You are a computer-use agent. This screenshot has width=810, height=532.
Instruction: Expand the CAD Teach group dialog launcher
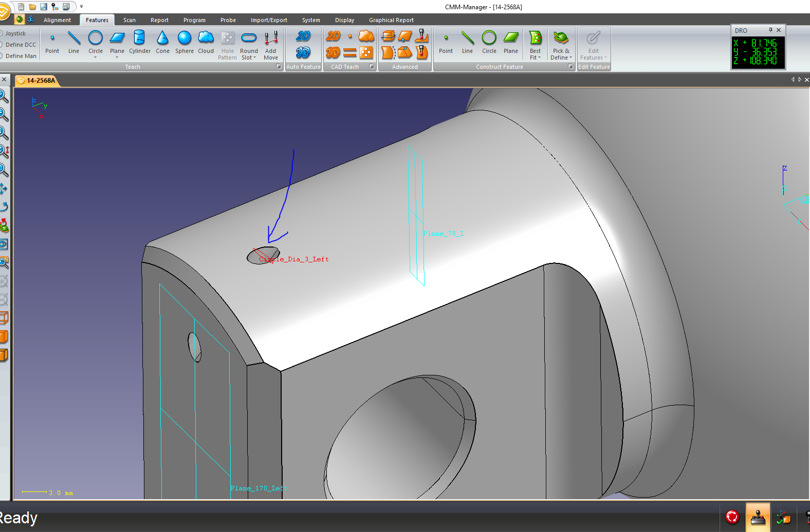(x=372, y=67)
